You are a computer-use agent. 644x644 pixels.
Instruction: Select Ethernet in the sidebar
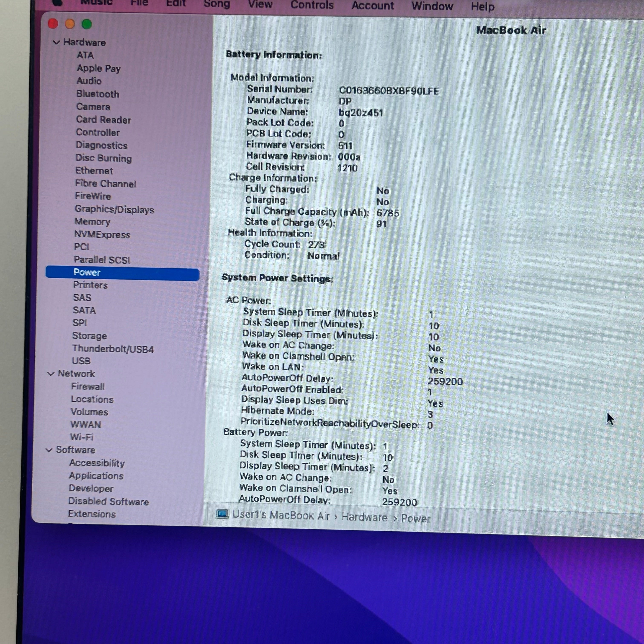(x=94, y=171)
